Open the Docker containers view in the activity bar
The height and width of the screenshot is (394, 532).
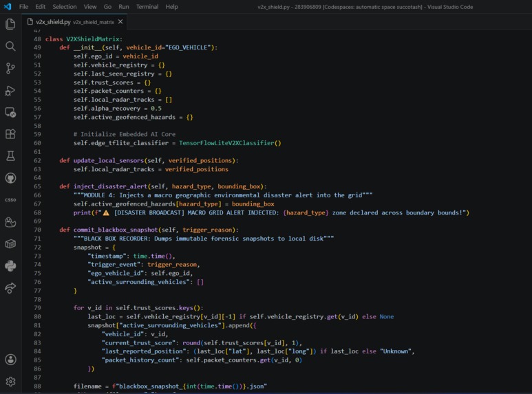10,222
